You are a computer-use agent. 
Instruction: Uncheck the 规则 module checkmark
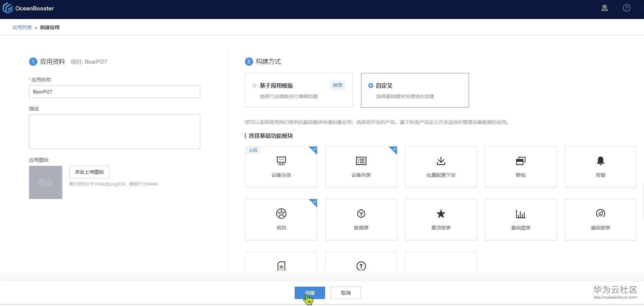[x=314, y=202]
